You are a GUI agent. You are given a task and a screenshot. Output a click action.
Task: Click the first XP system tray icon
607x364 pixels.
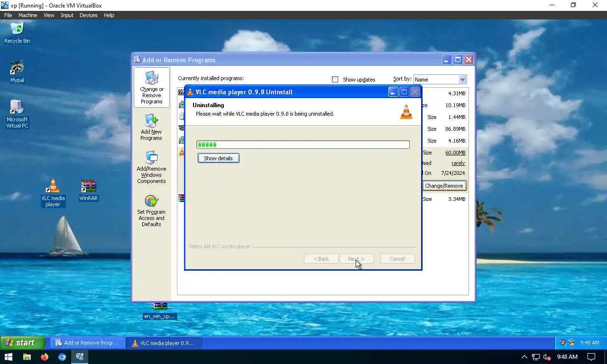[563, 343]
